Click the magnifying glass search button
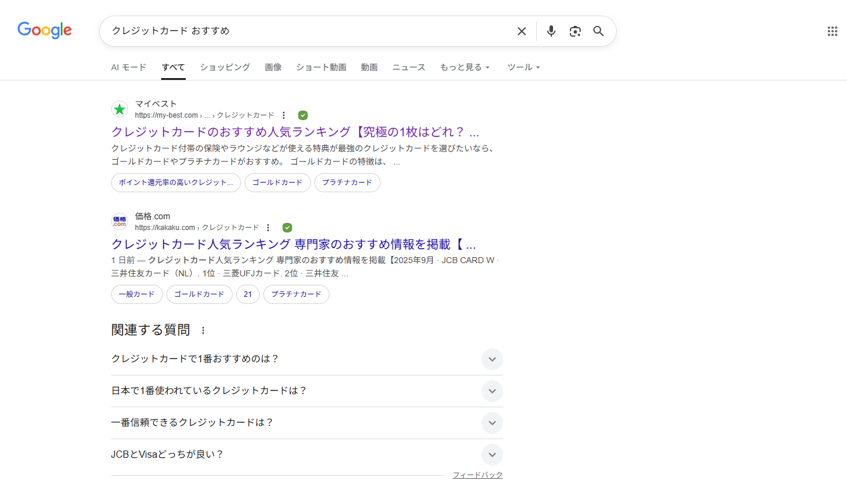 coord(599,31)
